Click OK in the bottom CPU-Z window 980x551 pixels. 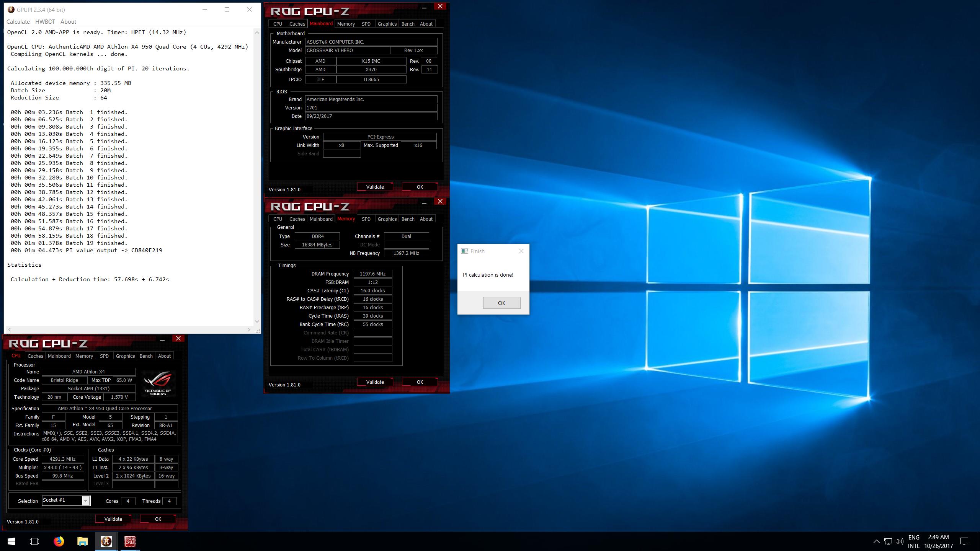click(x=158, y=519)
